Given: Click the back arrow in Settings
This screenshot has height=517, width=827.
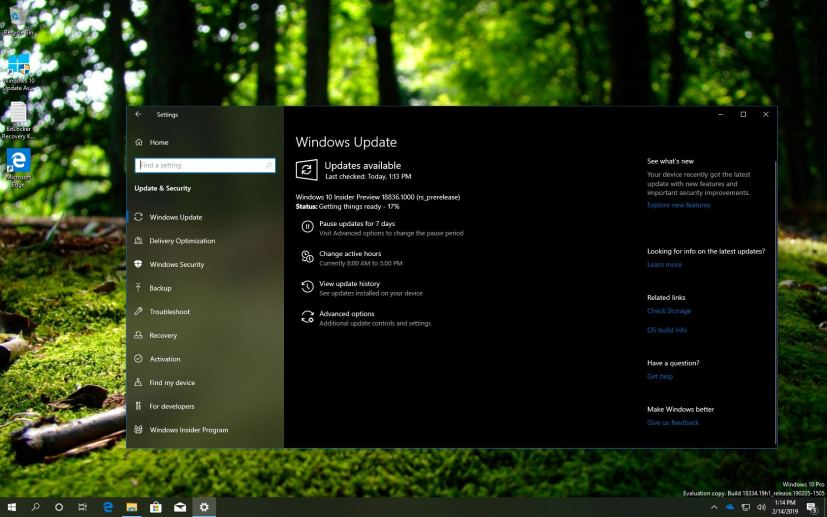Looking at the screenshot, I should (138, 114).
